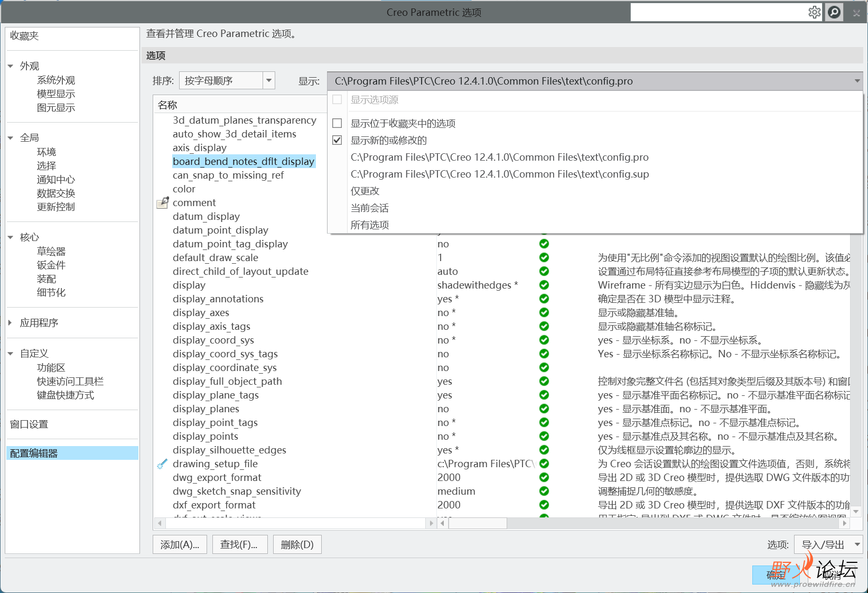Click green status icon for display_points
The image size is (868, 593).
(544, 436)
